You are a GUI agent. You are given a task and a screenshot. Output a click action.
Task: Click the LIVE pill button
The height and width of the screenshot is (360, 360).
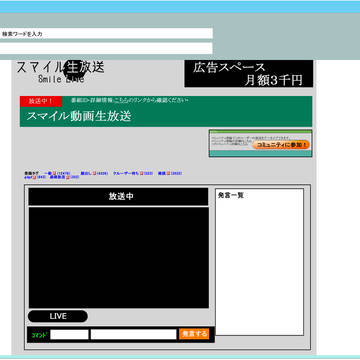coord(58,316)
